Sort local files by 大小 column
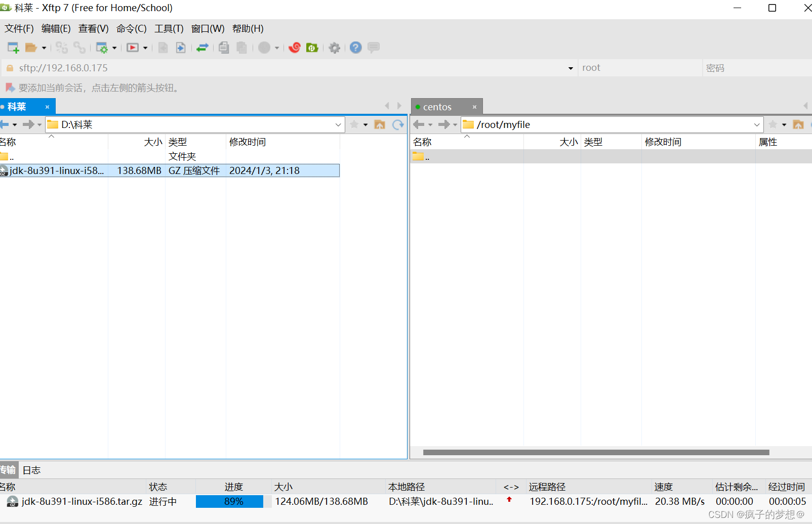This screenshot has height=524, width=812. 137,142
